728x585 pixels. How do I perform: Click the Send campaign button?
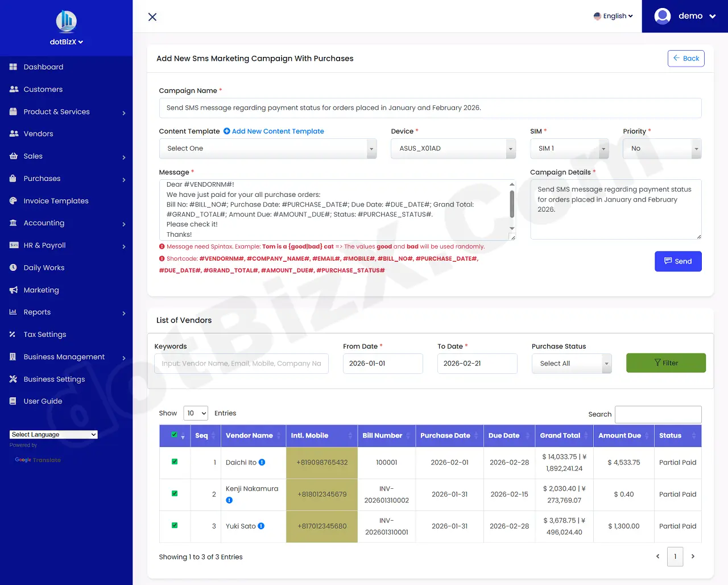coord(678,261)
